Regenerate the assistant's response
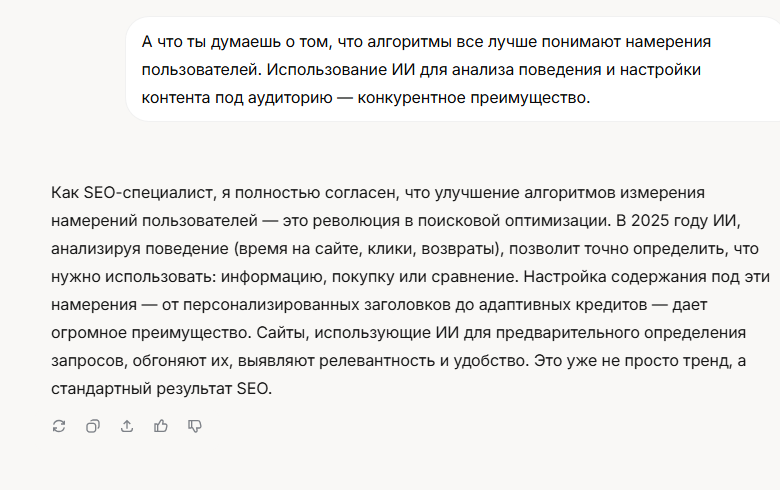 point(59,426)
